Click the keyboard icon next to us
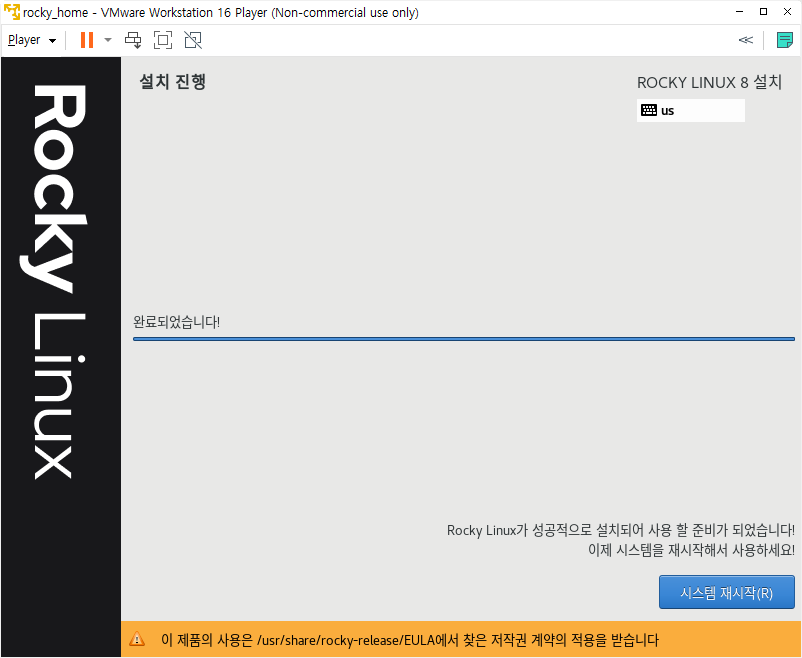 pos(649,110)
